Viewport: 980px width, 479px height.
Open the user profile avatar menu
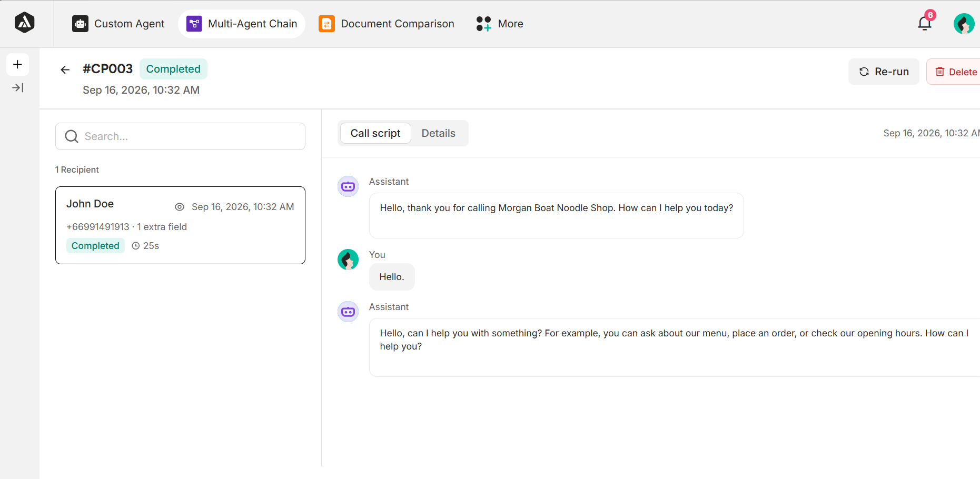coord(964,24)
